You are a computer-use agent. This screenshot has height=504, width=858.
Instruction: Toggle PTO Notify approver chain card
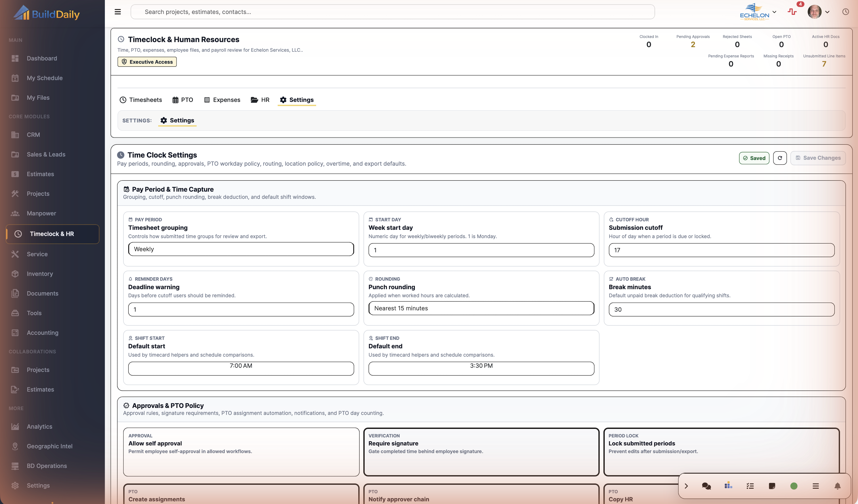(x=481, y=494)
